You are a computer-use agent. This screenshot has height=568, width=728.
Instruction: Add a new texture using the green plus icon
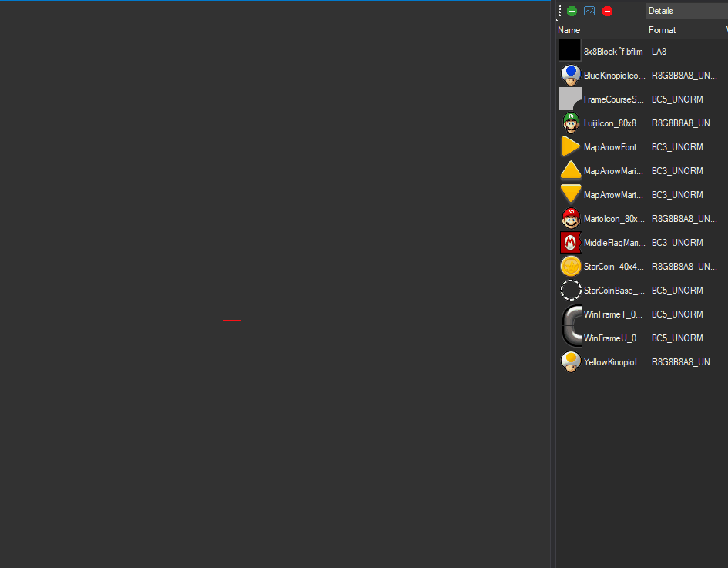point(572,11)
